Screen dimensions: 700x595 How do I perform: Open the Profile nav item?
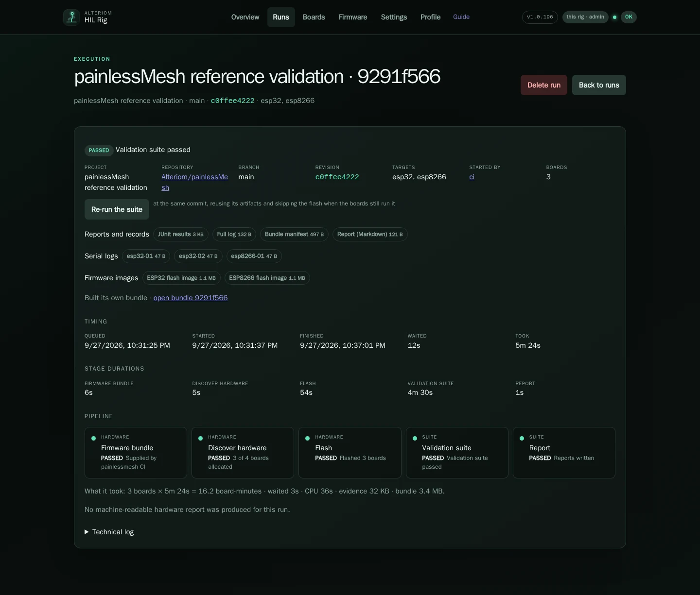[430, 17]
